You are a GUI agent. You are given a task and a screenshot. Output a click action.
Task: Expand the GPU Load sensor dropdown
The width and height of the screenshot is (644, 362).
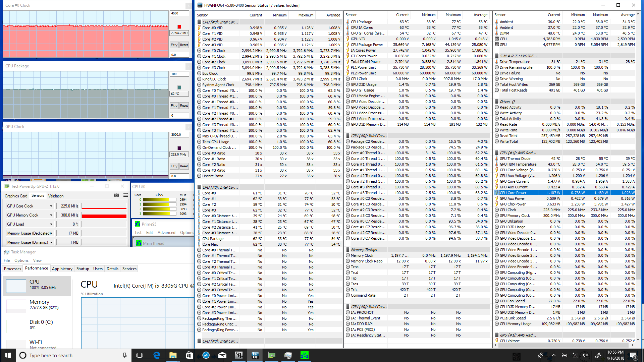[51, 224]
